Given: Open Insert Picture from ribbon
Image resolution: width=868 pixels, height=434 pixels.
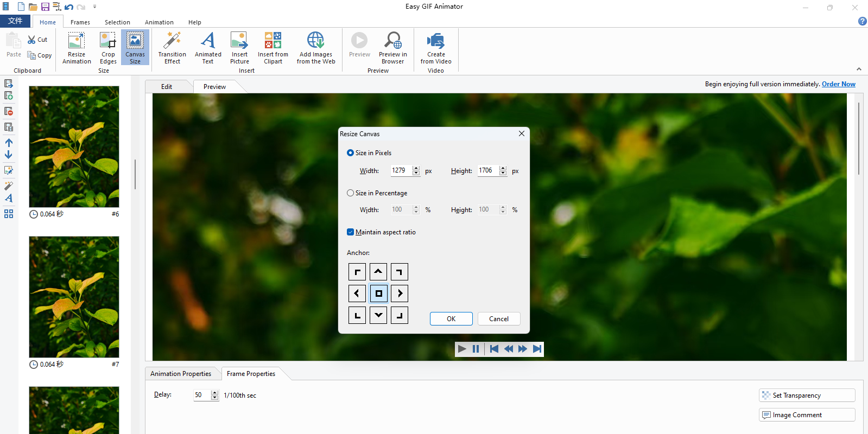Looking at the screenshot, I should [239, 48].
